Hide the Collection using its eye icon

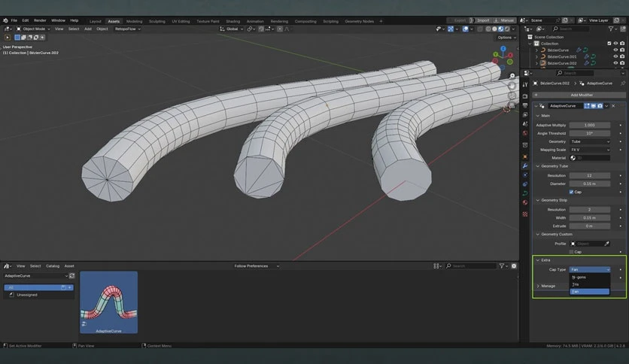point(615,44)
